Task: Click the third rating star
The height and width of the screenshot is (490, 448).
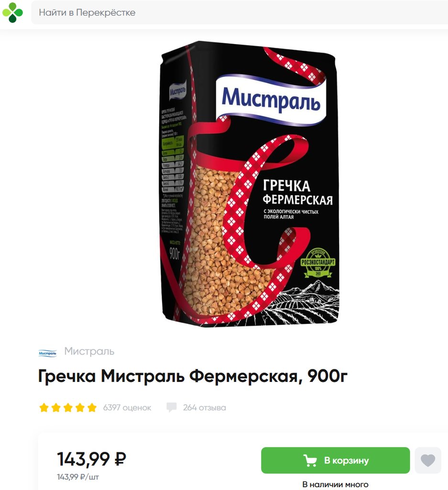Action: point(68,408)
